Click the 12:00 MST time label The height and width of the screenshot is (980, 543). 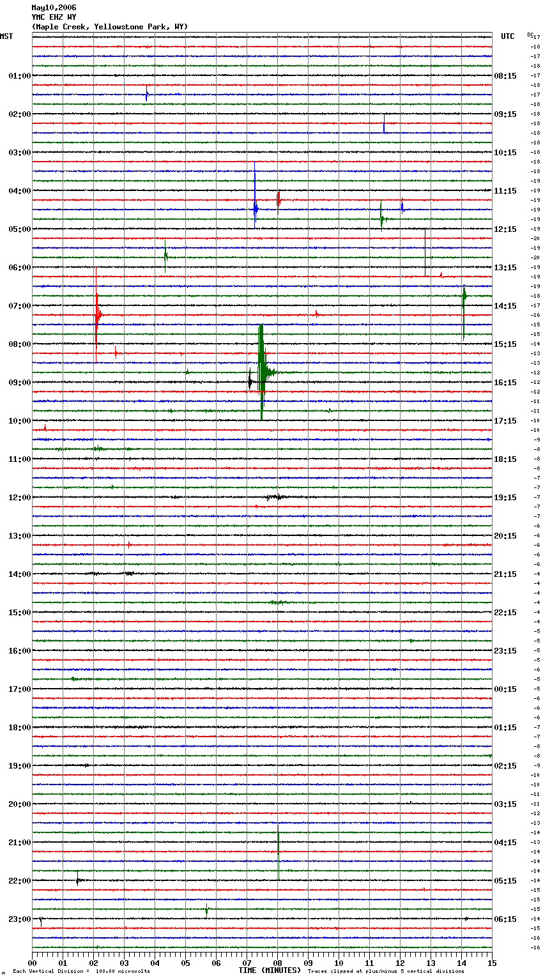coord(20,498)
